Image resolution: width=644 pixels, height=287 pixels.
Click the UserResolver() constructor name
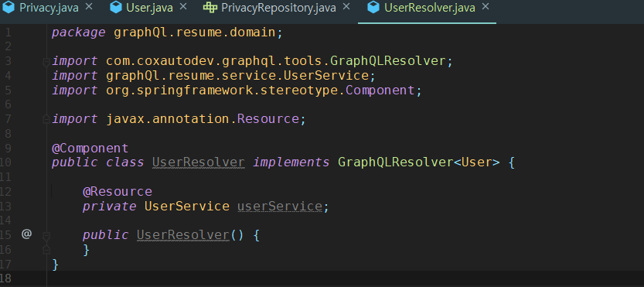coord(182,235)
